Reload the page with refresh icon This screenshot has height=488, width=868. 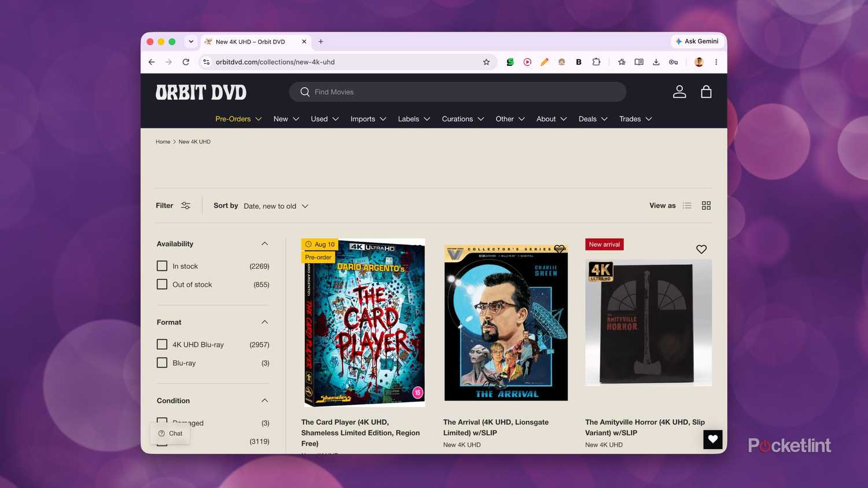click(186, 62)
